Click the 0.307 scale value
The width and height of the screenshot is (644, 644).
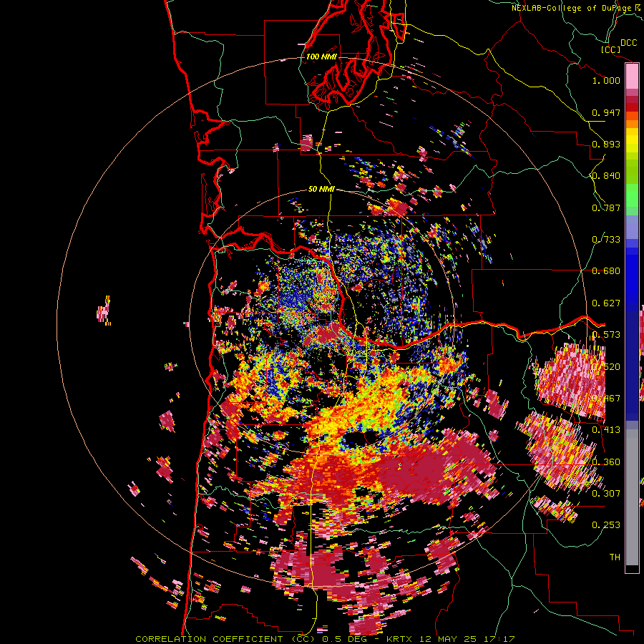point(606,494)
